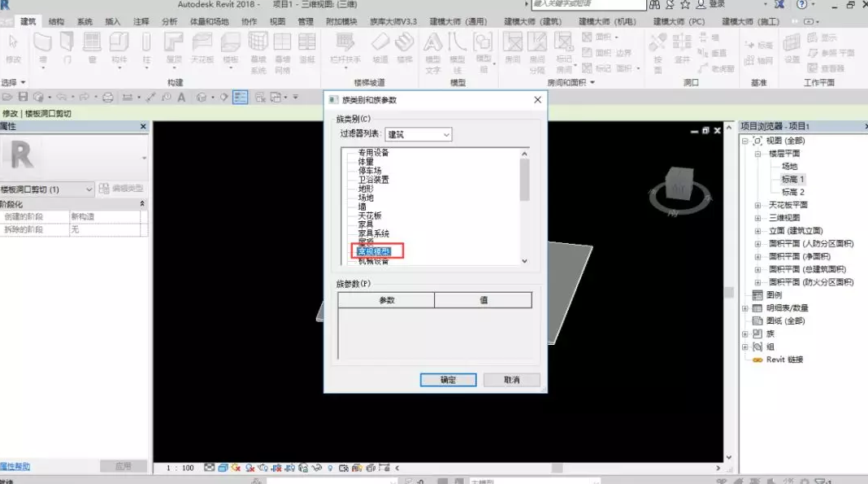Viewport: 868px width, 484px height.
Task: Select the Window tool in ribbon
Action: point(92,48)
